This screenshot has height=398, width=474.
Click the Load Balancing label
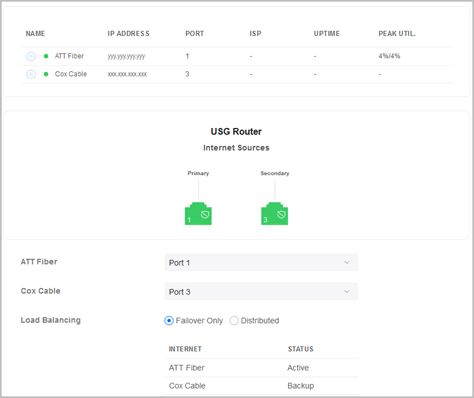tap(51, 320)
